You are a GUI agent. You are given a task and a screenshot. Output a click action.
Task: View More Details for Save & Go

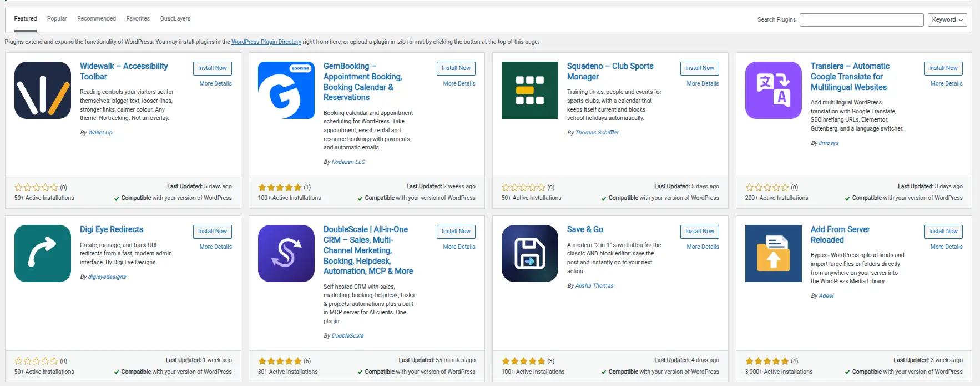703,247
